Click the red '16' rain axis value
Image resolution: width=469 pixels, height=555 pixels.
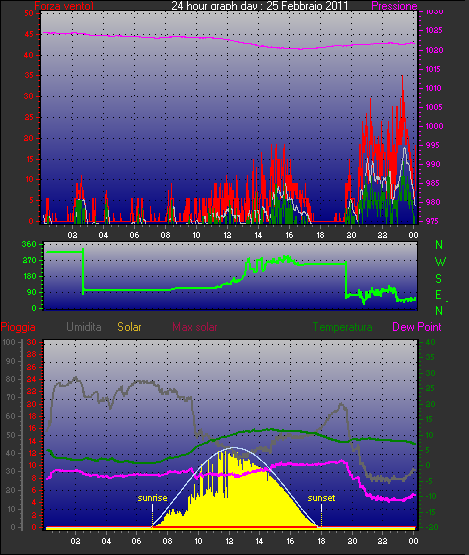click(x=32, y=428)
